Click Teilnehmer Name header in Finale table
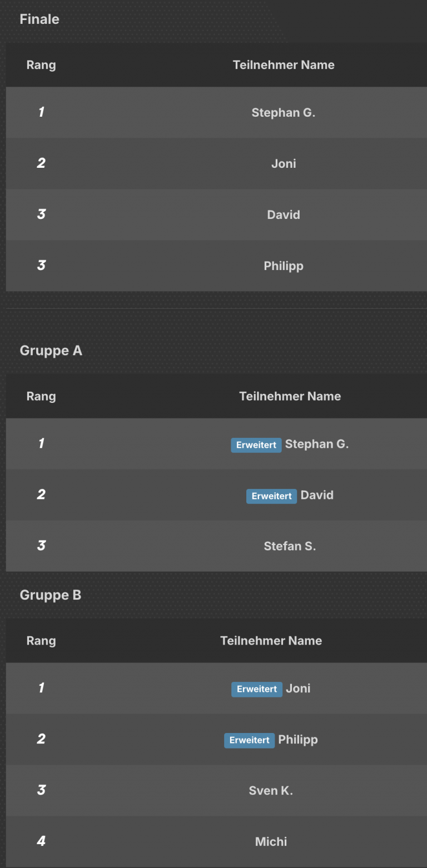Screen dimensions: 427x868 [283, 65]
